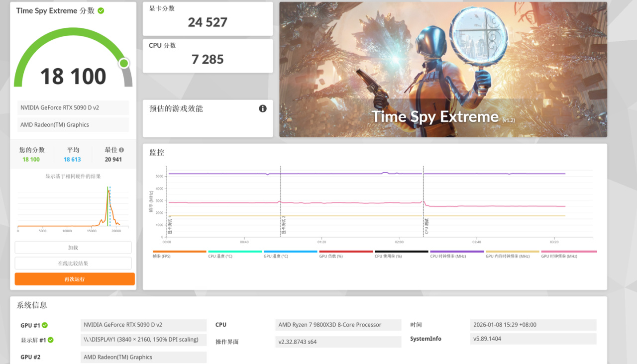This screenshot has height=364, width=637.
Task: Click the 系统信息 section heading
Action: click(x=32, y=305)
